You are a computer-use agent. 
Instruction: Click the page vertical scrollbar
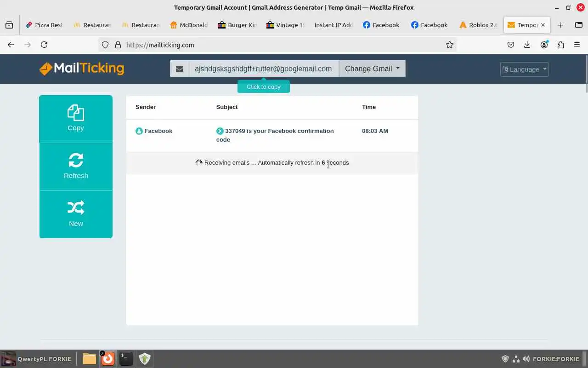point(586,74)
